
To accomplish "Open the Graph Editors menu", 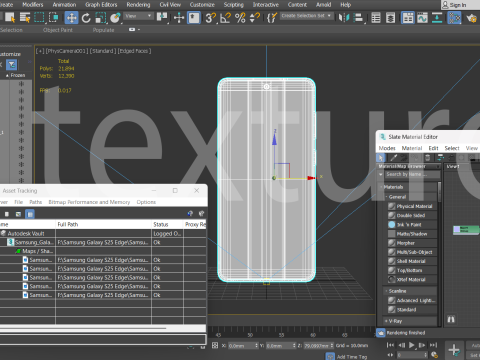I will tap(101, 5).
